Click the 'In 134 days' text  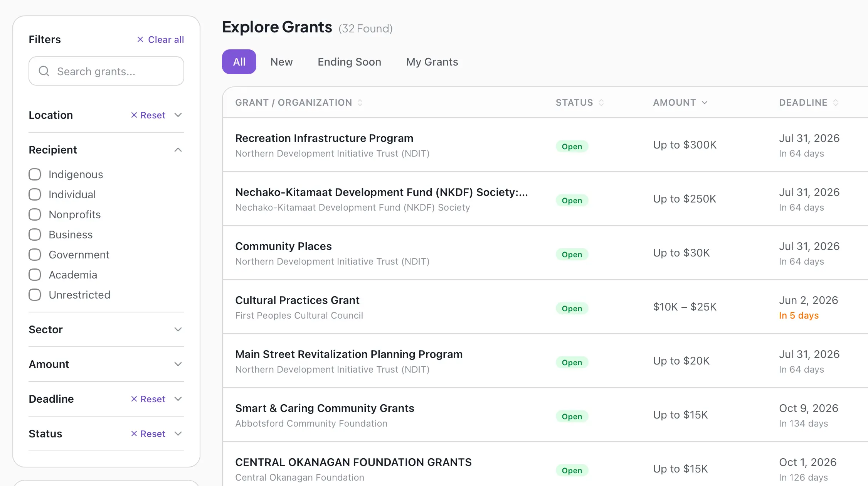coord(803,424)
